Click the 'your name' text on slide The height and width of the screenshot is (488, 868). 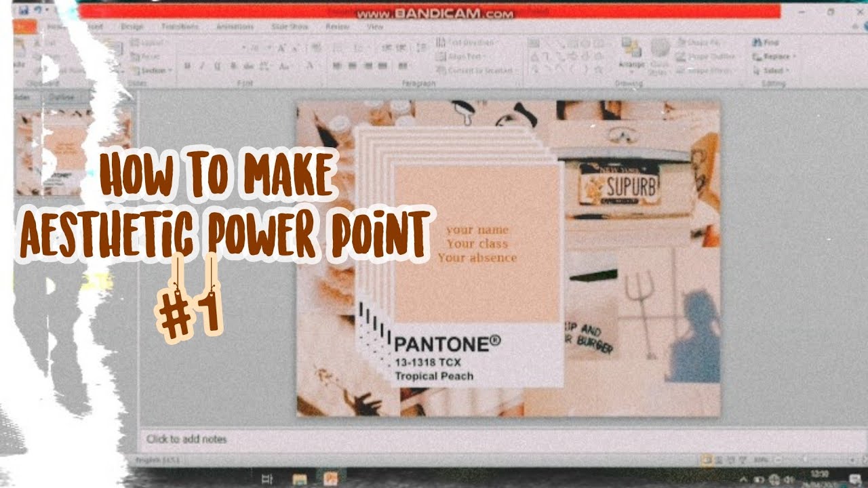coord(477,230)
